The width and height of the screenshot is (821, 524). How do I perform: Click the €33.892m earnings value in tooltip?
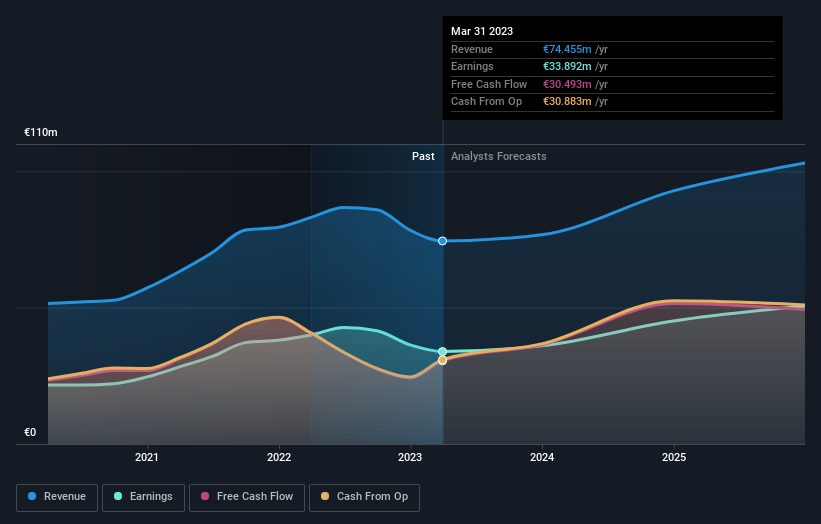coord(567,66)
